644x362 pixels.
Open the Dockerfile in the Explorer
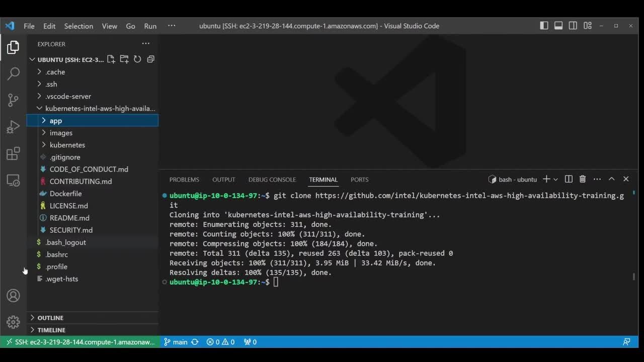pos(65,194)
